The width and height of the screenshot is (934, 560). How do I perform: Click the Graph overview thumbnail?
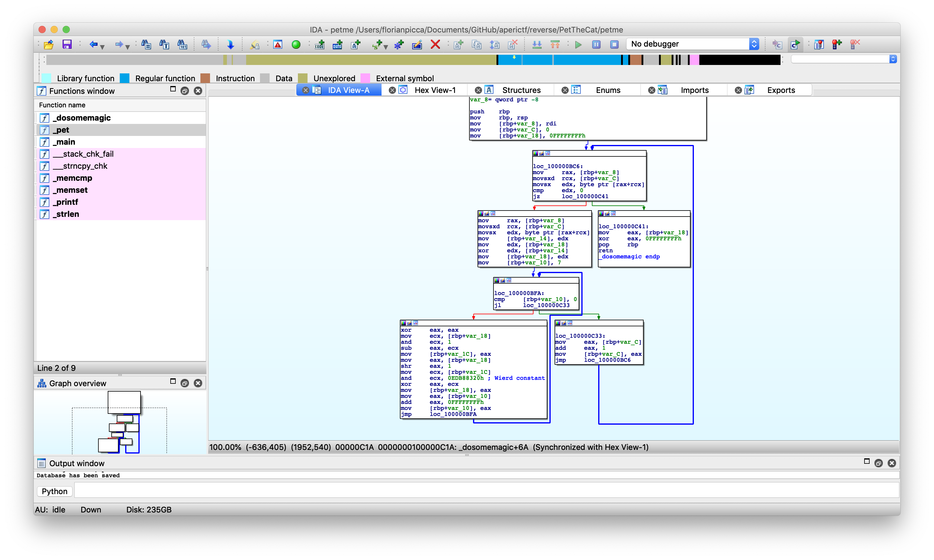click(120, 422)
